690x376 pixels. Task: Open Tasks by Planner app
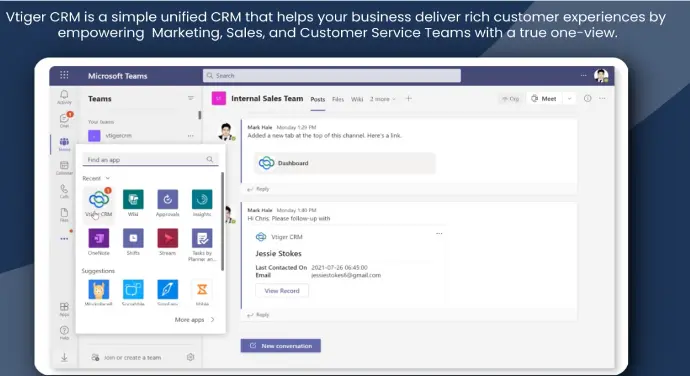pos(202,245)
